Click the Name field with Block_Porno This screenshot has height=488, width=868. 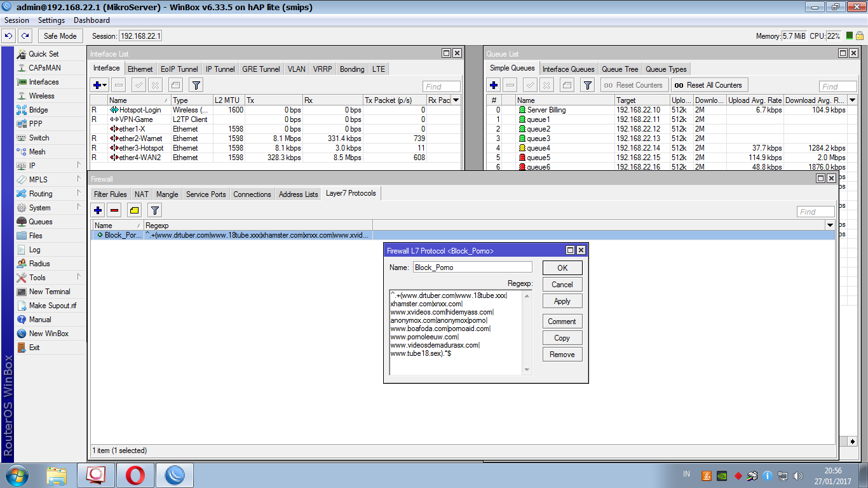pyautogui.click(x=472, y=268)
